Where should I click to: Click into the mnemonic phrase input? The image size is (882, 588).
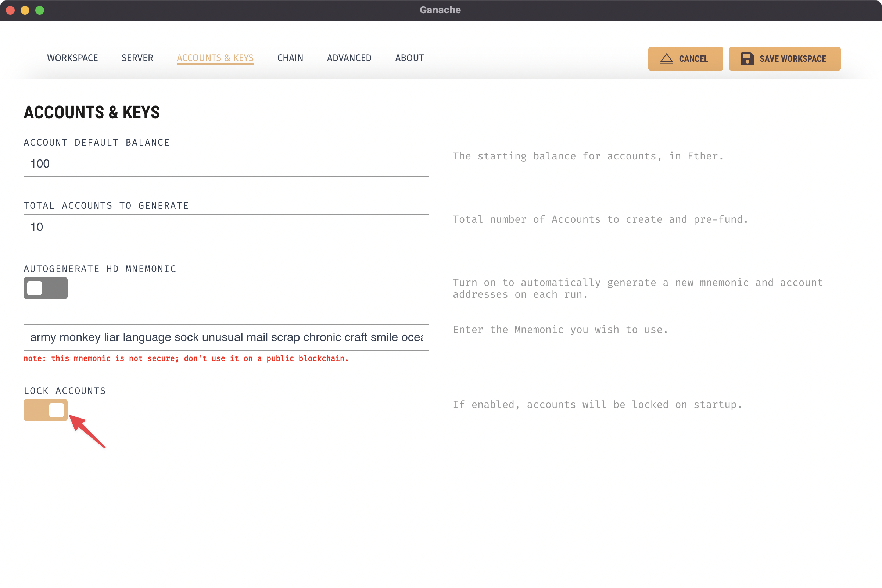click(226, 337)
